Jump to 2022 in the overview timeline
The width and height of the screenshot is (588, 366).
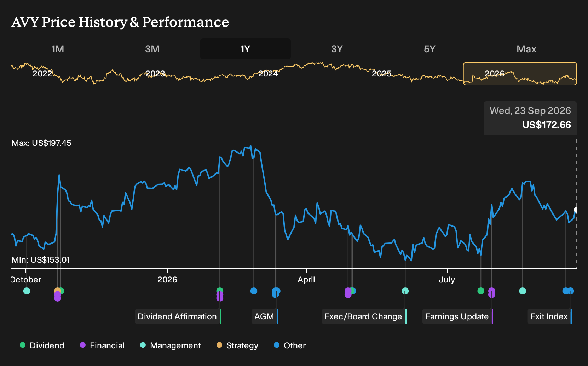(x=42, y=74)
